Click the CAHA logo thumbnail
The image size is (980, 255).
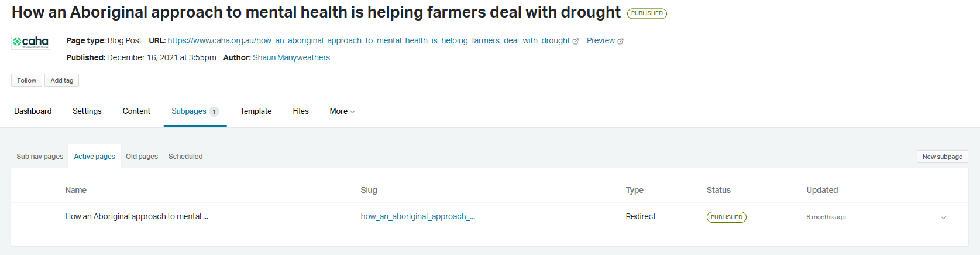(30, 42)
